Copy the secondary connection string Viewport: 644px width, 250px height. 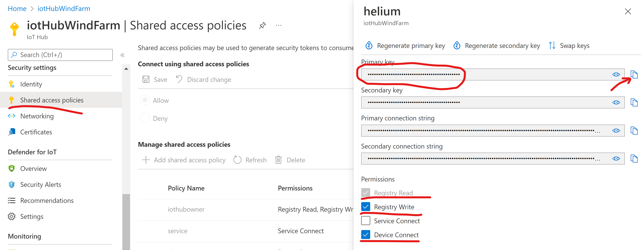[634, 158]
